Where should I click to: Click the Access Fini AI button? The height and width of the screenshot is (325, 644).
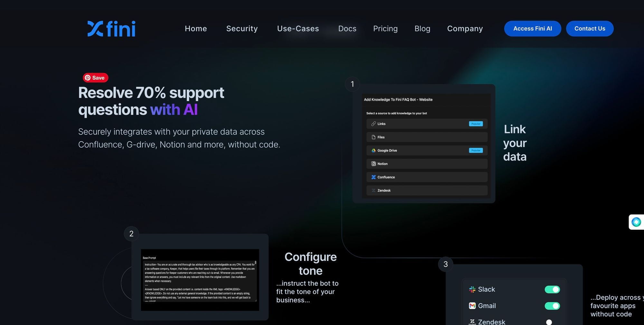(533, 29)
